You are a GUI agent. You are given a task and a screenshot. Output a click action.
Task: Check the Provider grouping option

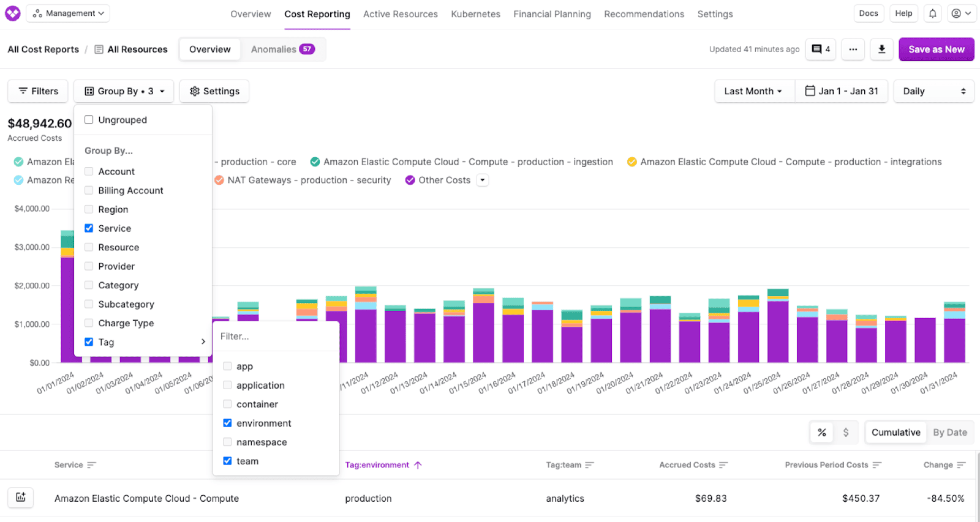89,266
